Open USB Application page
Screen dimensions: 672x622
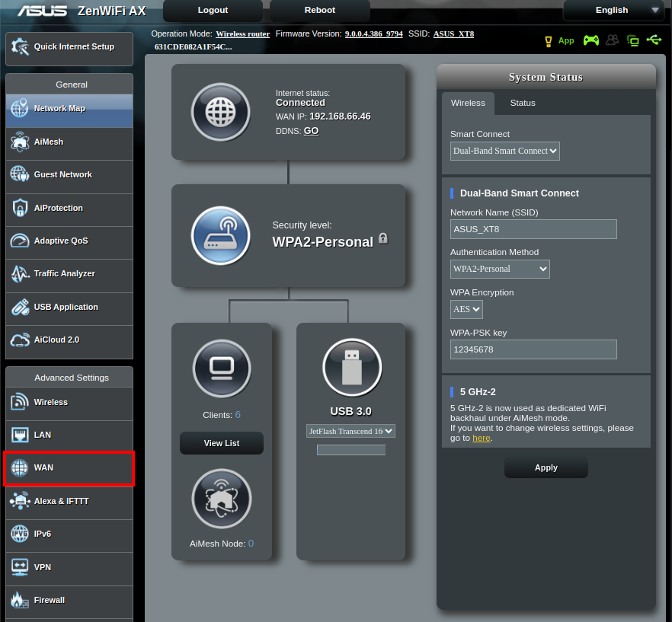(69, 308)
